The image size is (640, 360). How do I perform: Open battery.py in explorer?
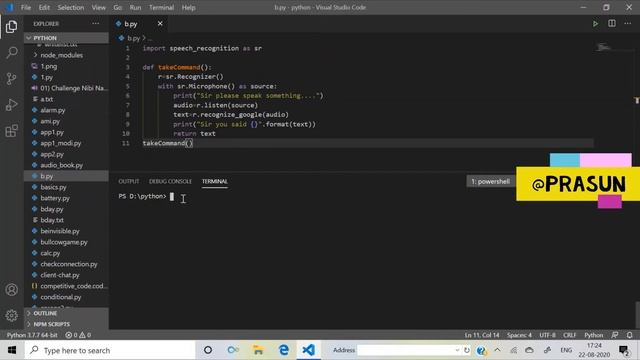pyautogui.click(x=67, y=198)
